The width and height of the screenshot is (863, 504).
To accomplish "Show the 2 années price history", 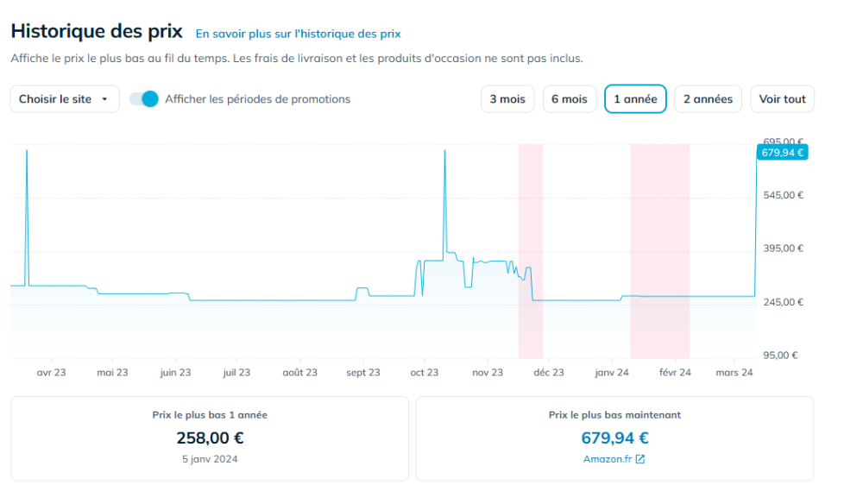I will click(x=708, y=99).
